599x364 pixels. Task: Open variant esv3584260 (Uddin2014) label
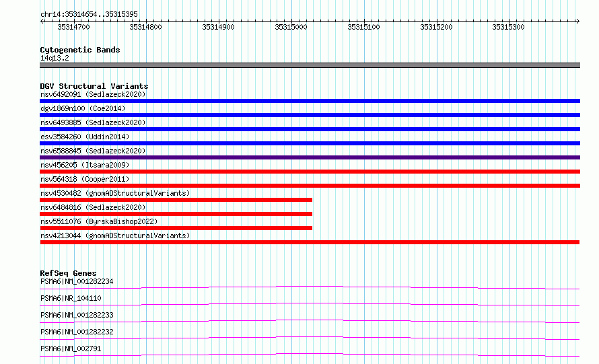85,137
